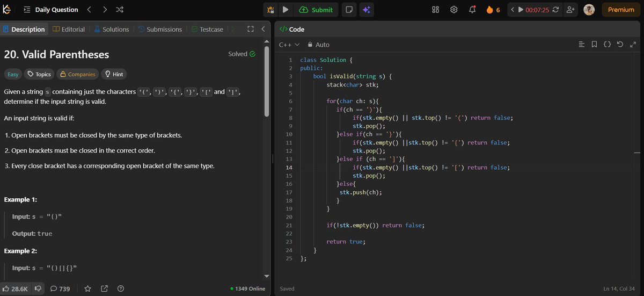The height and width of the screenshot is (296, 644).
Task: Open notifications bell
Action: [472, 10]
